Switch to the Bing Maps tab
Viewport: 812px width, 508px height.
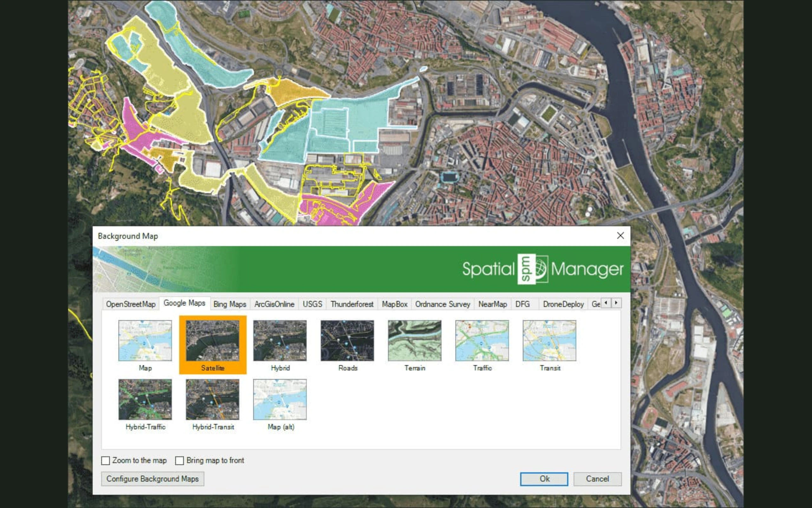tap(230, 304)
